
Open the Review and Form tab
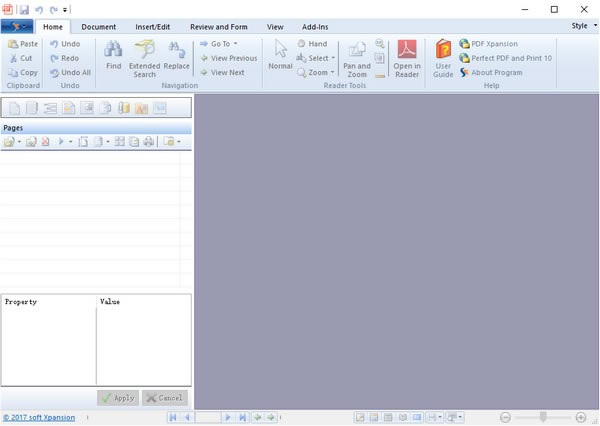pyautogui.click(x=219, y=27)
